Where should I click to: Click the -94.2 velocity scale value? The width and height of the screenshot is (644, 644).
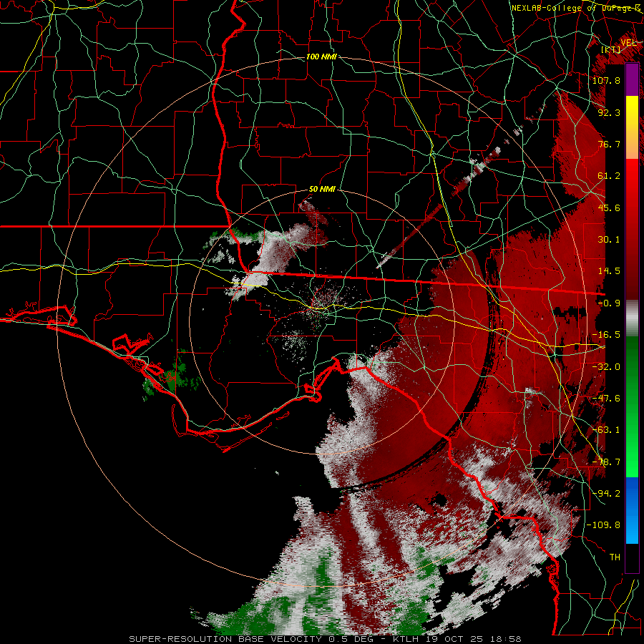click(606, 494)
